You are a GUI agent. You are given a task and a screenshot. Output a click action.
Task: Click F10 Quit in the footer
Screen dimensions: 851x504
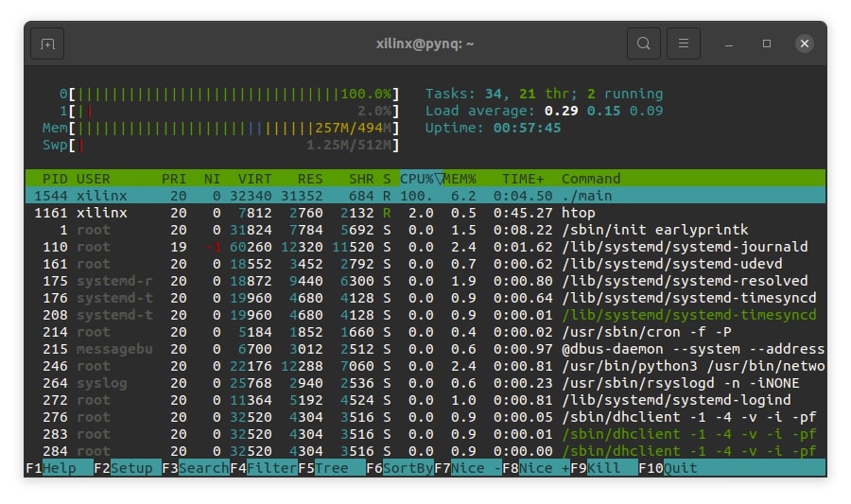click(x=668, y=468)
